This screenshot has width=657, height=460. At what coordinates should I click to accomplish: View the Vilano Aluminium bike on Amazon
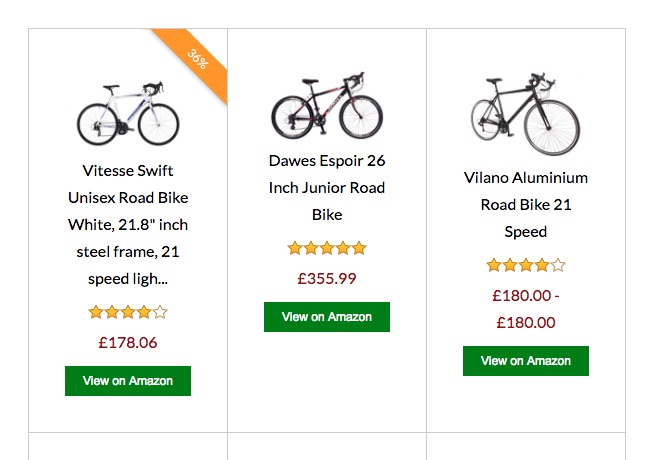point(526,361)
